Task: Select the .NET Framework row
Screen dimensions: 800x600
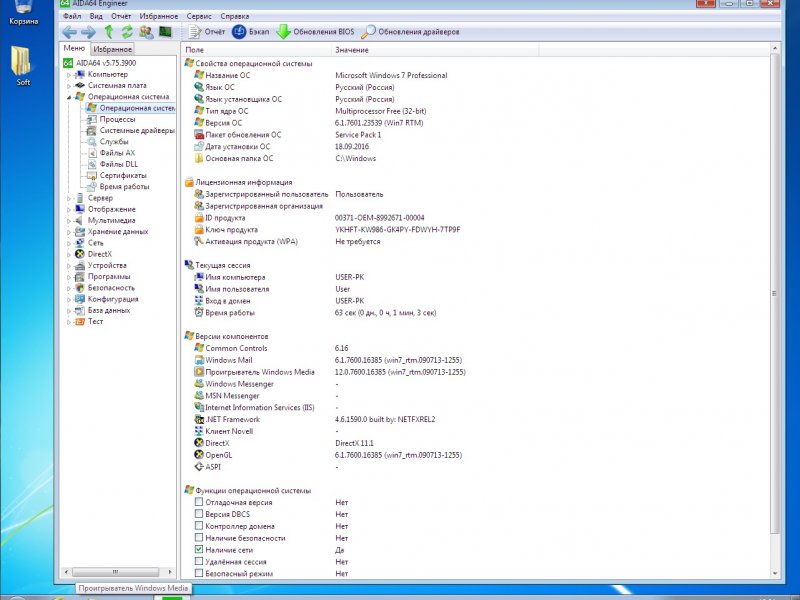Action: click(314, 419)
